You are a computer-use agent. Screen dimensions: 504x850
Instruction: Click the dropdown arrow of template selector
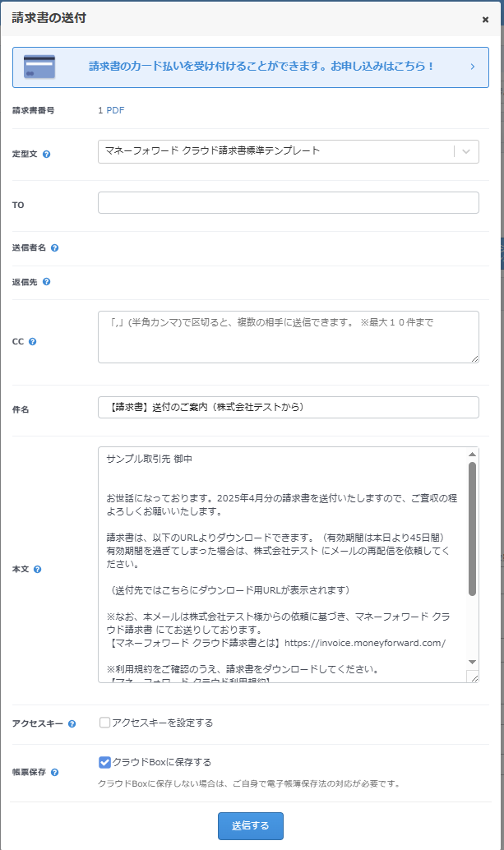click(466, 151)
